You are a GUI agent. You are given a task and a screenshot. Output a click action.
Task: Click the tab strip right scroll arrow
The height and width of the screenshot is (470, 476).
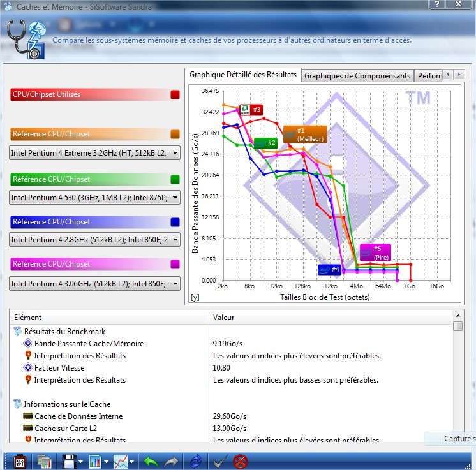[x=459, y=75]
